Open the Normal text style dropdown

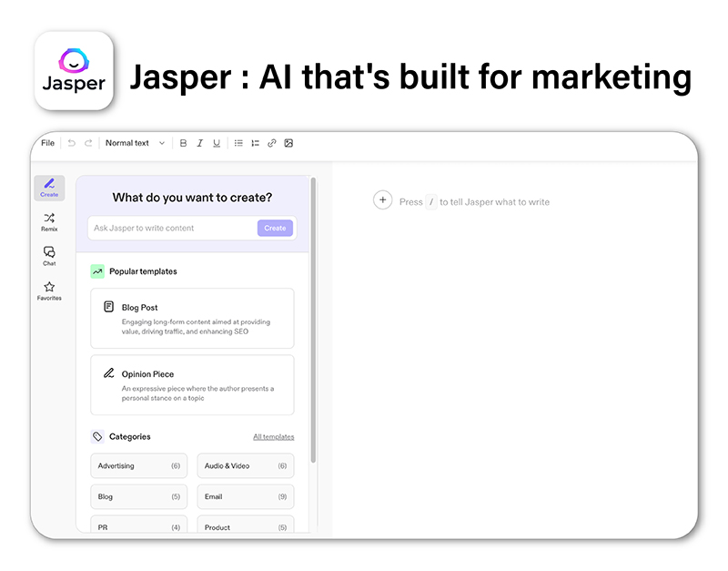[135, 143]
